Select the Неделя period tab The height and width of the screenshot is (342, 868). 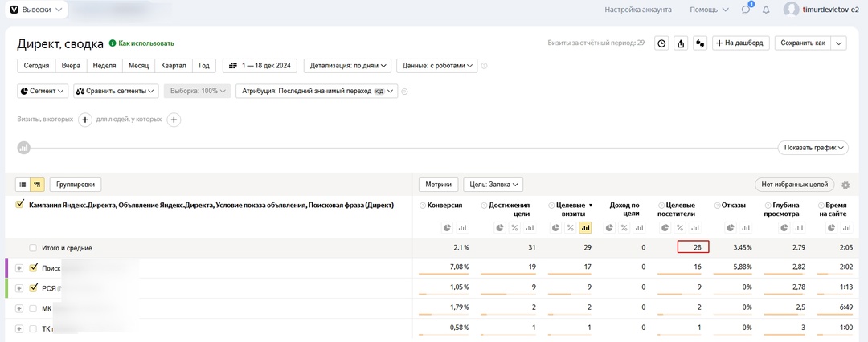pyautogui.click(x=104, y=65)
